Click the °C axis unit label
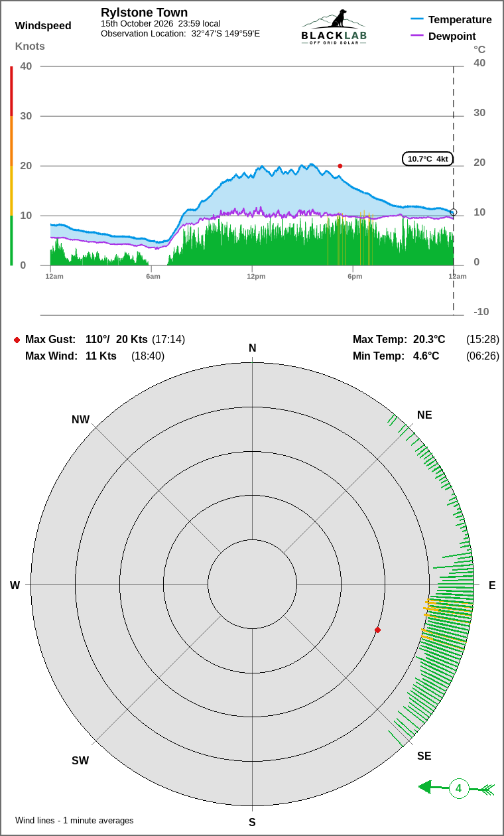Image resolution: width=504 pixels, height=836 pixels. tap(479, 49)
